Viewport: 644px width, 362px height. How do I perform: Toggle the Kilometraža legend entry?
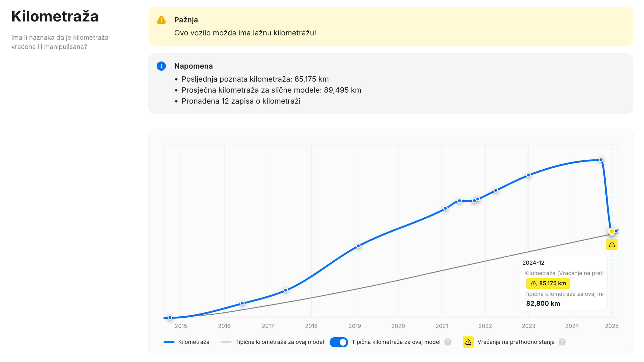click(194, 342)
